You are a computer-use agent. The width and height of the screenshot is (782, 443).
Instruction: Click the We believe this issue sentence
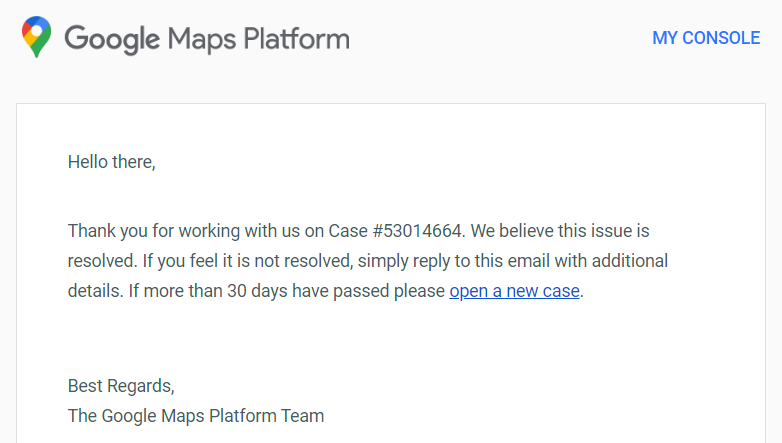[560, 231]
